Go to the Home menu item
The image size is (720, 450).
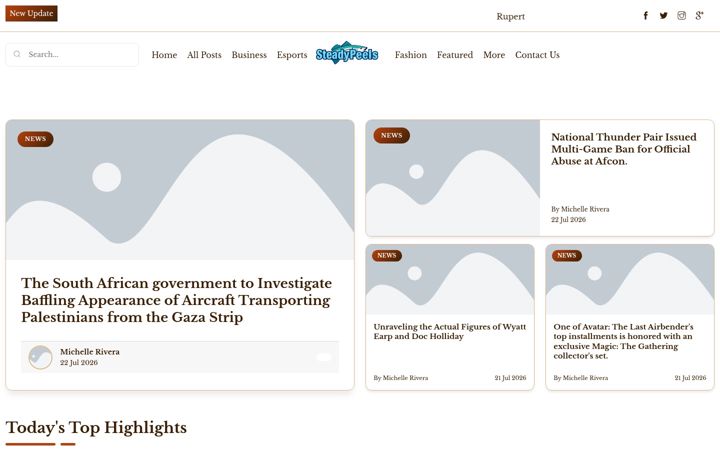click(x=164, y=55)
